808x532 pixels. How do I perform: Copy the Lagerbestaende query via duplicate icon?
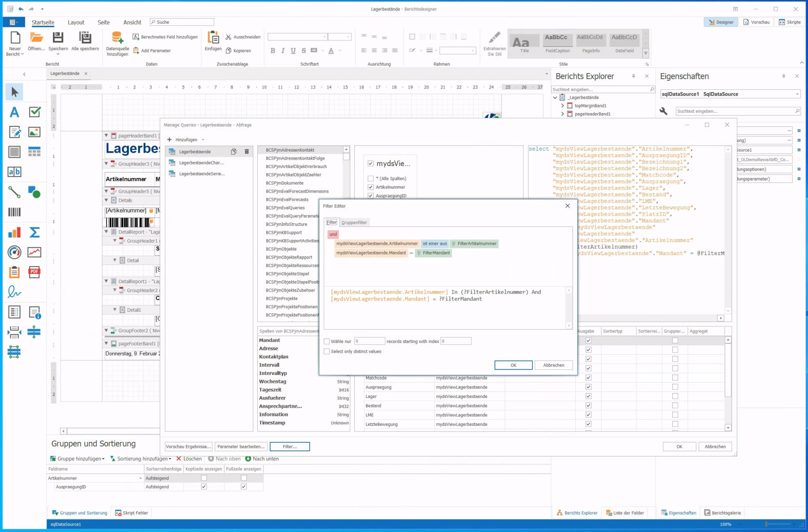click(x=234, y=151)
